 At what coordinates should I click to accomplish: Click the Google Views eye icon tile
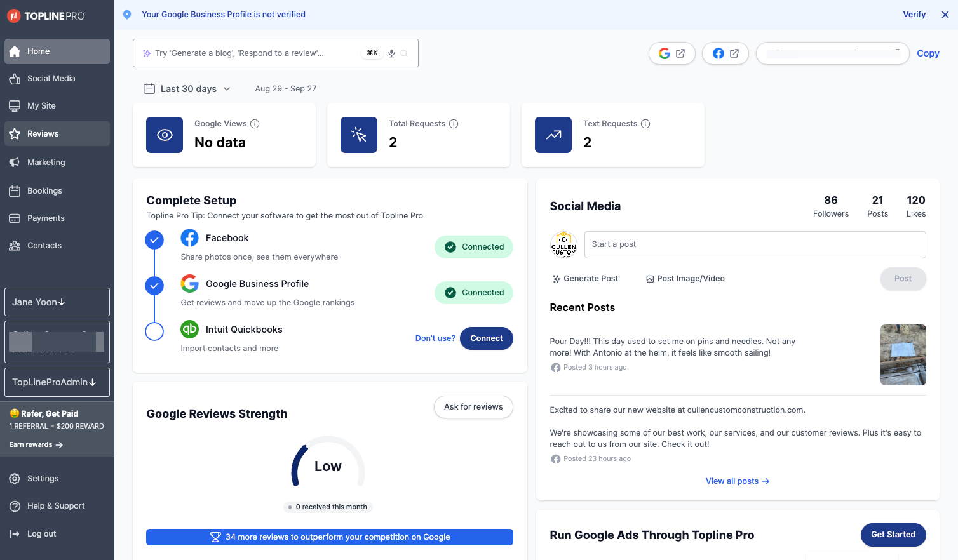point(165,135)
